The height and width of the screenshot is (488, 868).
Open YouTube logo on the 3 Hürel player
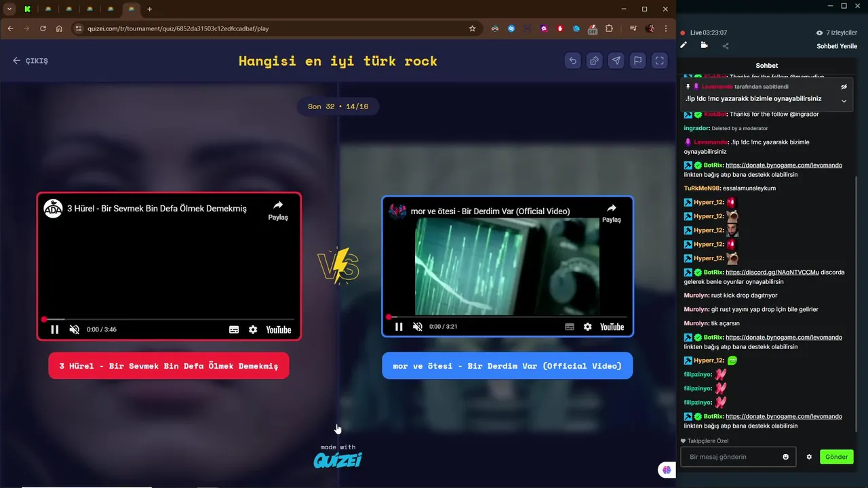click(279, 329)
